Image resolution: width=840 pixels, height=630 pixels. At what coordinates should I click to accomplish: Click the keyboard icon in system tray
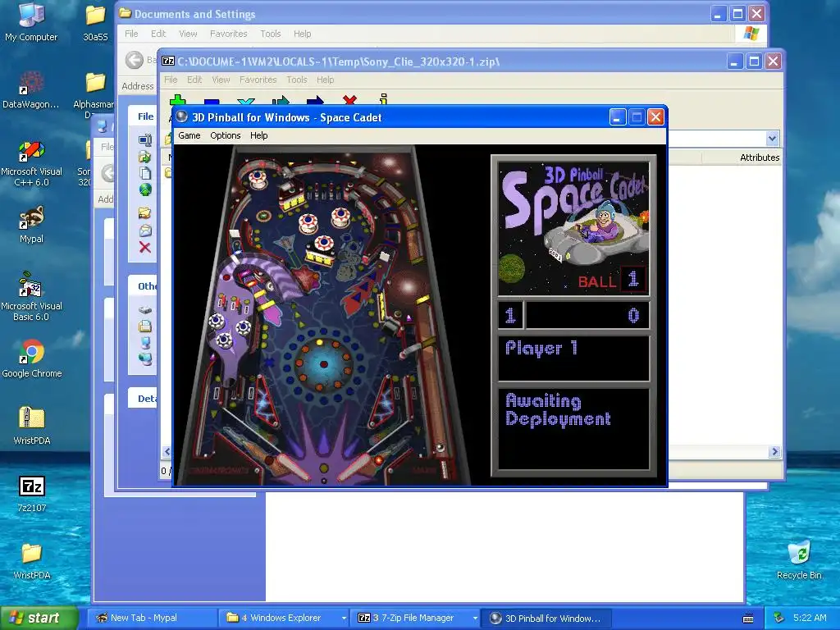[748, 619]
